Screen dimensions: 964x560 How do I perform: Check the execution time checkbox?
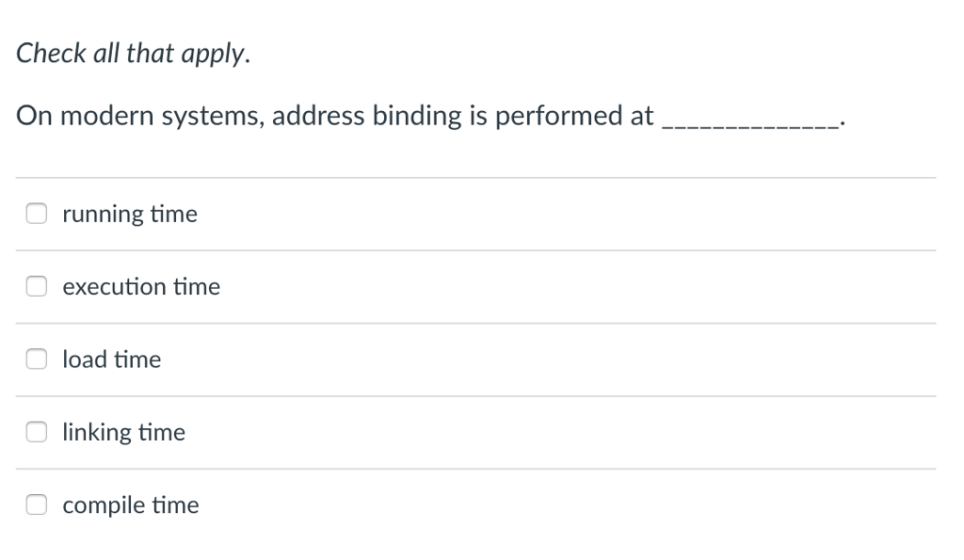pos(36,286)
